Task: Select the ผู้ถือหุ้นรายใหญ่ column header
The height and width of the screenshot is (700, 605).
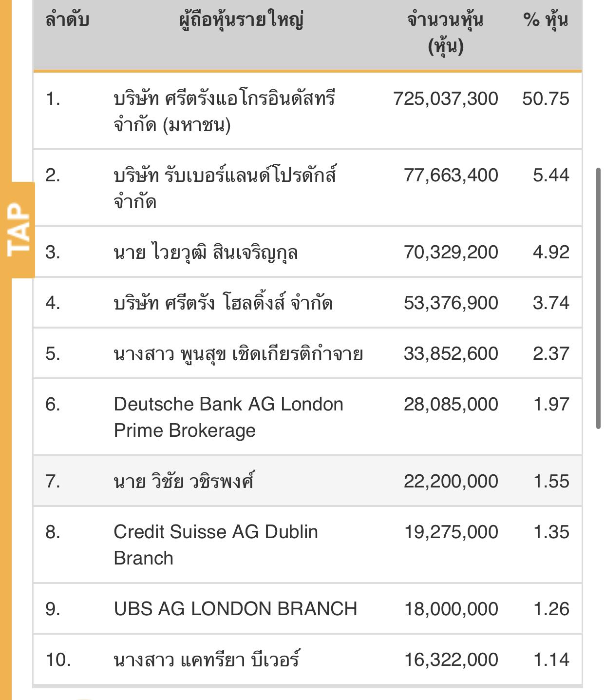Action: 242,21
